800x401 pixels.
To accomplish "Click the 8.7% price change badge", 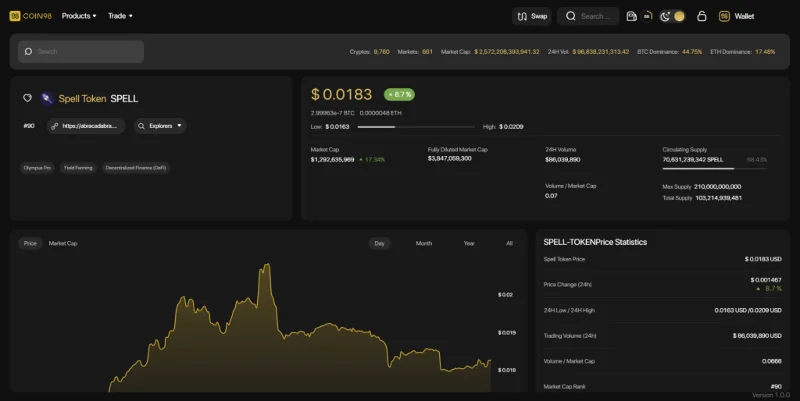I will (399, 94).
